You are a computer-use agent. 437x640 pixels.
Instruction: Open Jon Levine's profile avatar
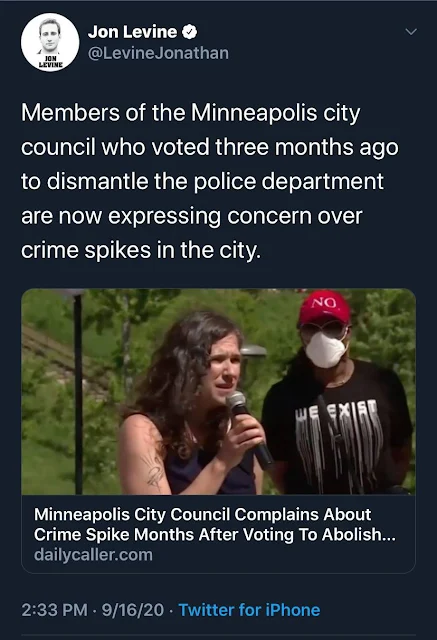(50, 42)
